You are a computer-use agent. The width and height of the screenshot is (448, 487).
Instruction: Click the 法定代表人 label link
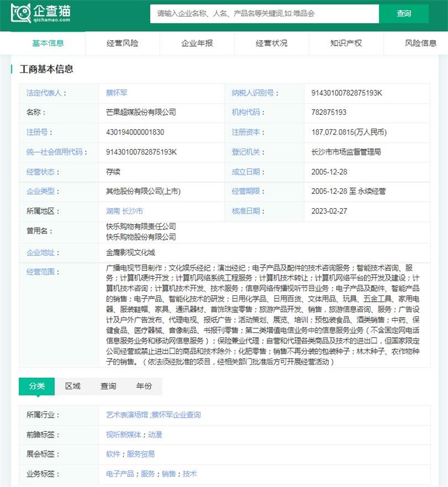coord(44,93)
